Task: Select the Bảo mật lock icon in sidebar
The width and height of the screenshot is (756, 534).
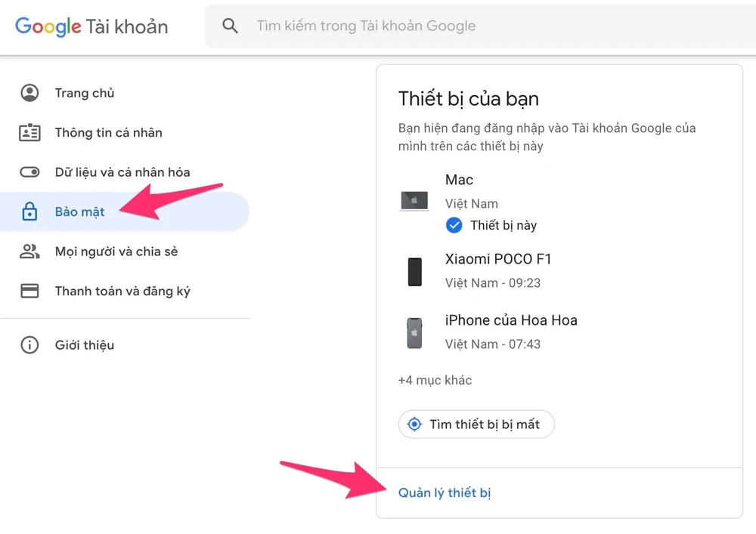Action: pos(29,212)
